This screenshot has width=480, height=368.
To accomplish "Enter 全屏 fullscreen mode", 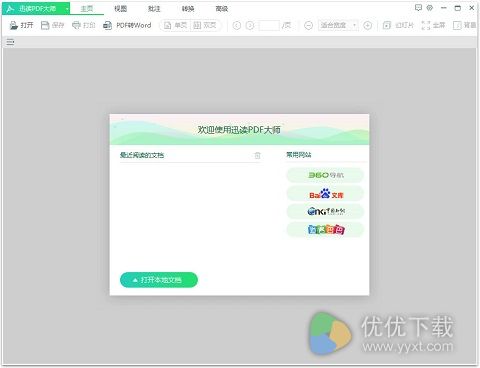I will coord(433,25).
